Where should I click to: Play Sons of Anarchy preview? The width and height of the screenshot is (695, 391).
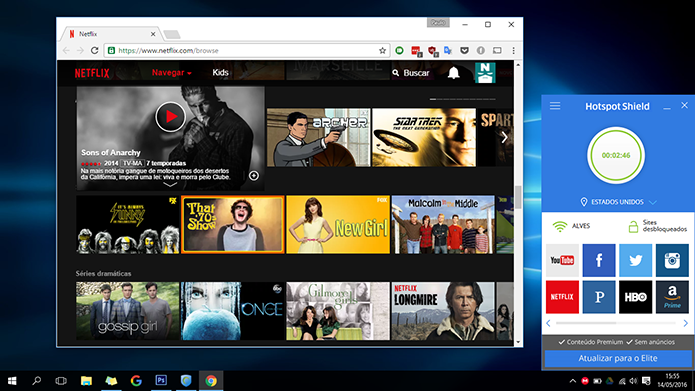(170, 117)
